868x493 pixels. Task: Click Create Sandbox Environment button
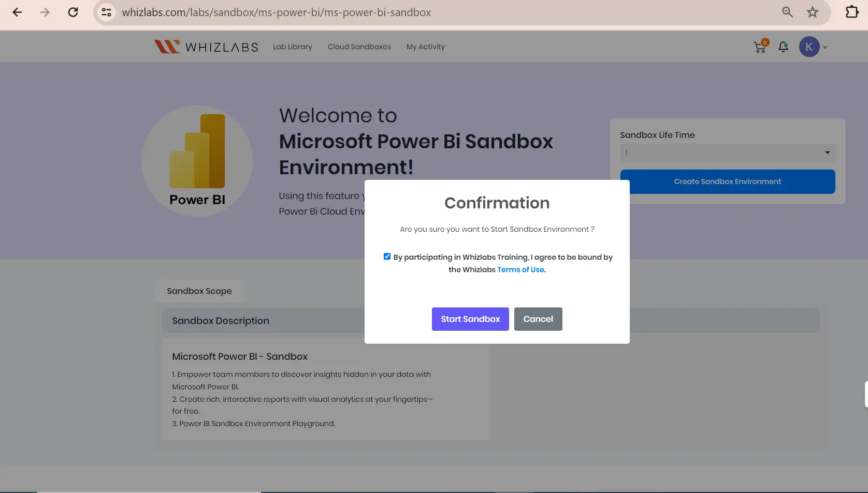point(727,181)
